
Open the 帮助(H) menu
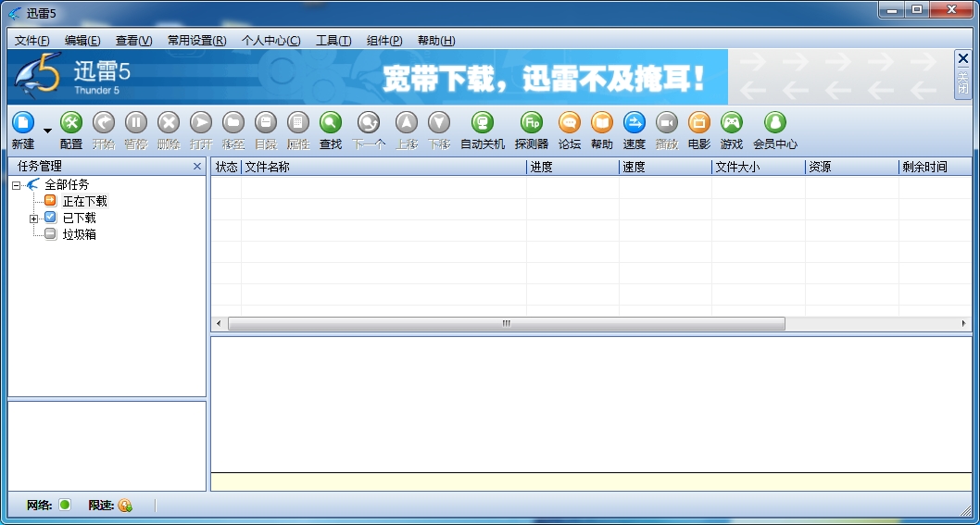tap(436, 41)
